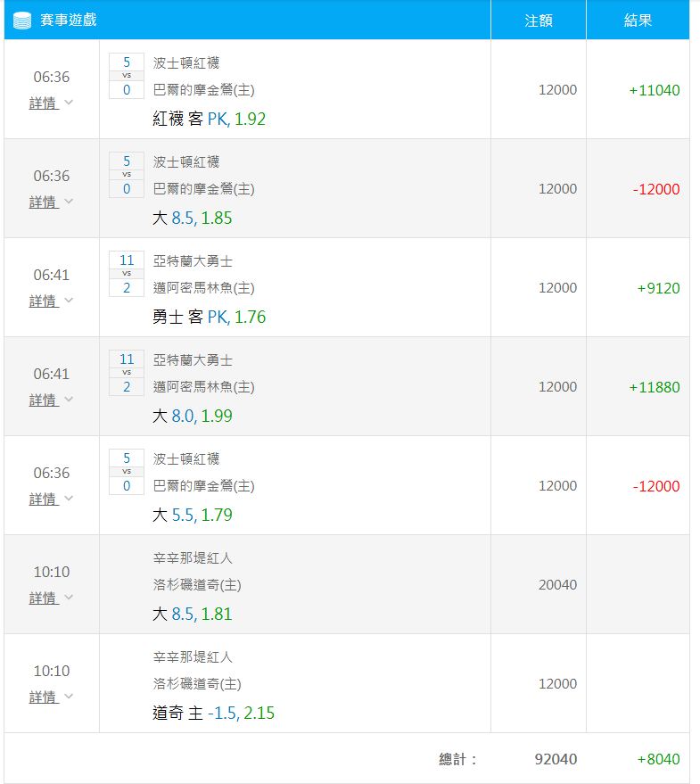The image size is (700, 784).
Task: Click the coin stack icon beside 賽事遊戲
Action: 22,21
